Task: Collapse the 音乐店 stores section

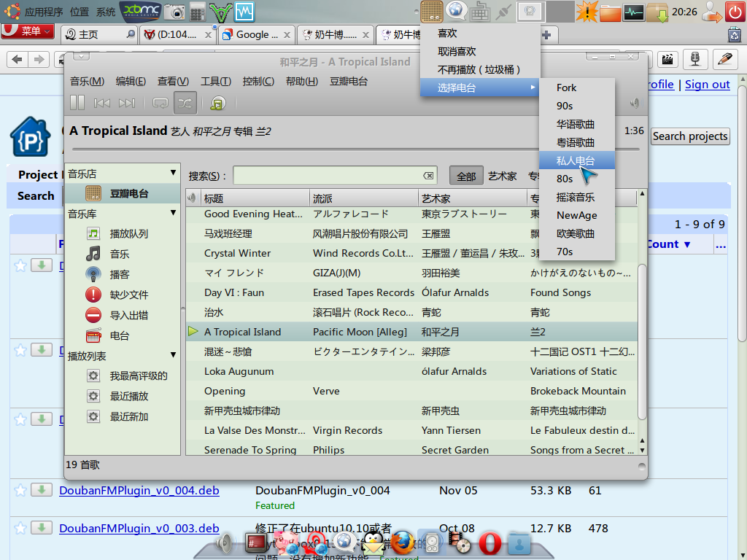Action: (x=173, y=173)
